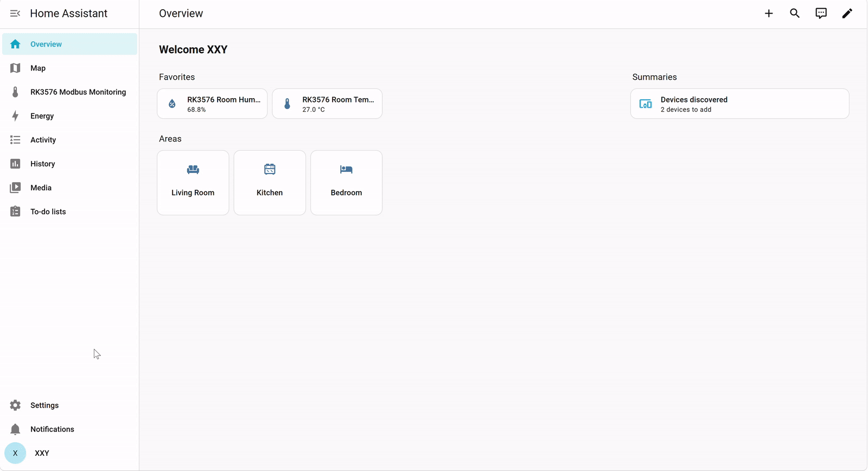Click the Favorites section heading

point(177,77)
